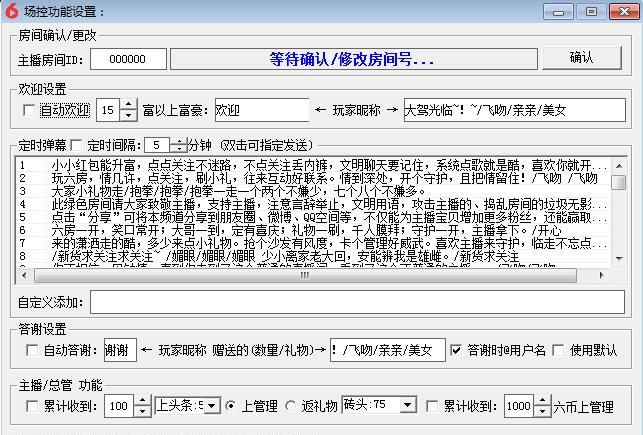Select list row 3 大家小礼物走
The width and height of the screenshot is (643, 435).
314,191
